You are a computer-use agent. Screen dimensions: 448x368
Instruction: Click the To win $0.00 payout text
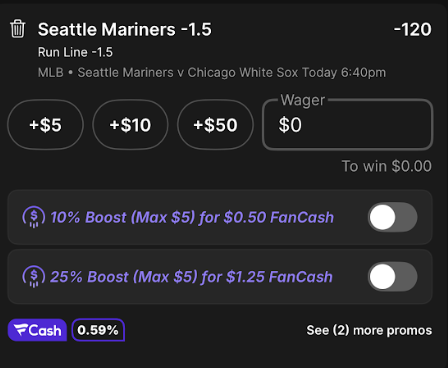(387, 166)
